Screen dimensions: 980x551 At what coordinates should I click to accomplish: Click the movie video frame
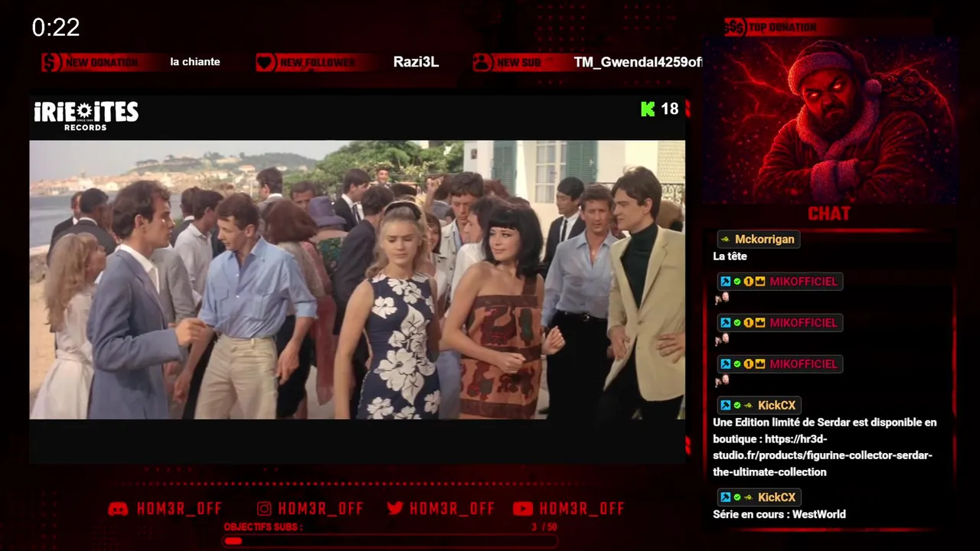[x=358, y=279]
